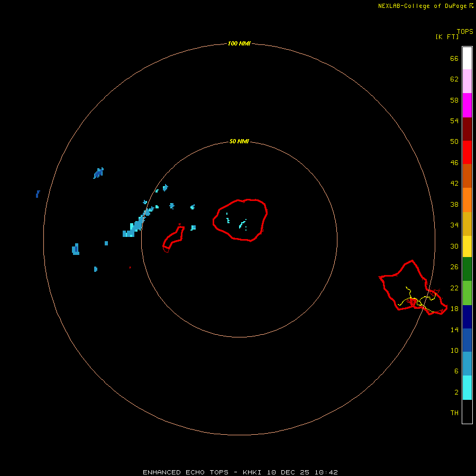Click the '46' legend value

(454, 162)
